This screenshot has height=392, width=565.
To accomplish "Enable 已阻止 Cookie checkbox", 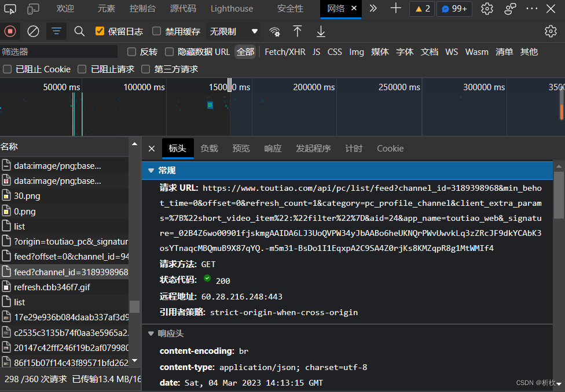I will 7,69.
